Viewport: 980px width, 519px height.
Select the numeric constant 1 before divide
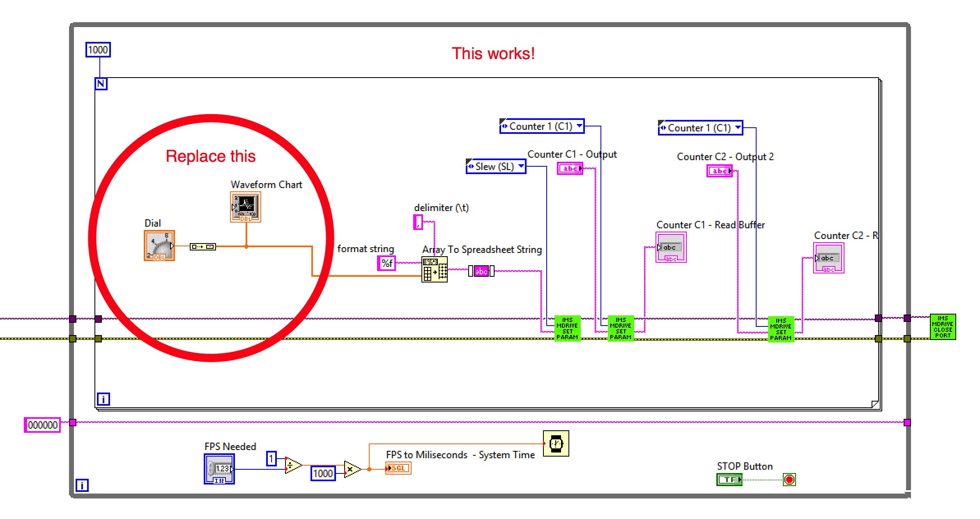click(271, 458)
